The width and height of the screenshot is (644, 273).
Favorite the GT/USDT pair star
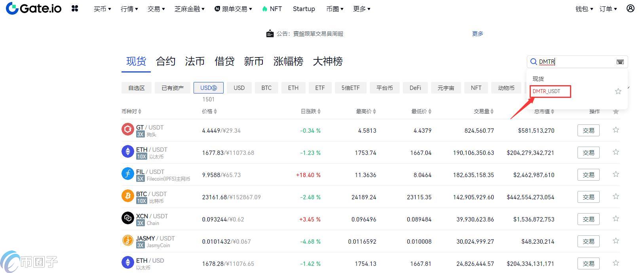coord(616,130)
